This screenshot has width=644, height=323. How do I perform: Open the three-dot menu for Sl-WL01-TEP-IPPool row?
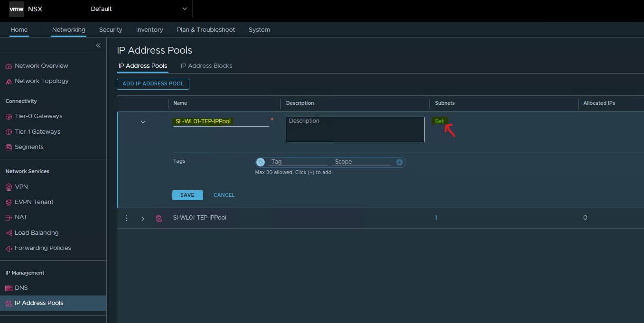click(127, 218)
